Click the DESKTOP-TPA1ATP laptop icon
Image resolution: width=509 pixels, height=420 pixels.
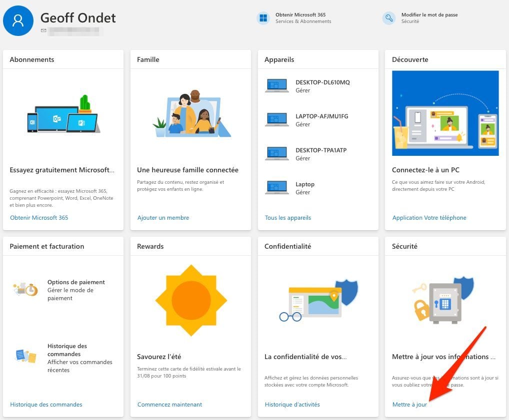click(x=276, y=154)
